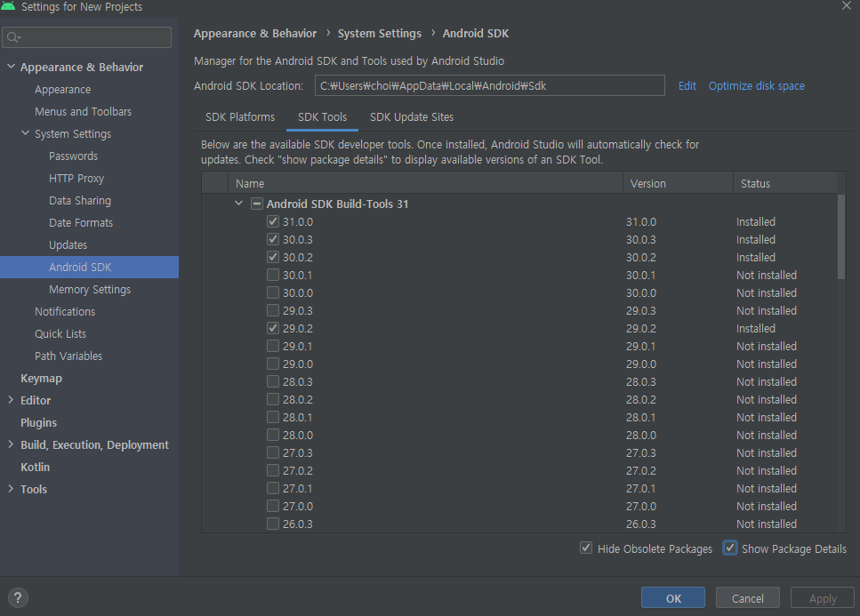Open the help question mark button
Image resolution: width=860 pixels, height=616 pixels.
18,598
